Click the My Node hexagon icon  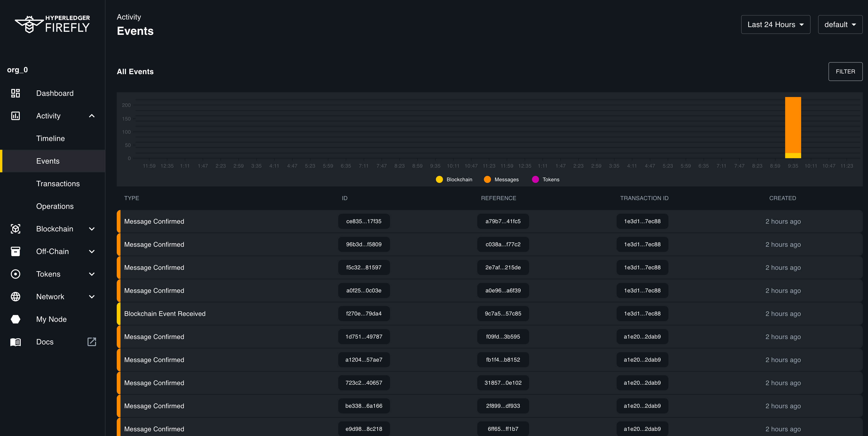coord(15,319)
